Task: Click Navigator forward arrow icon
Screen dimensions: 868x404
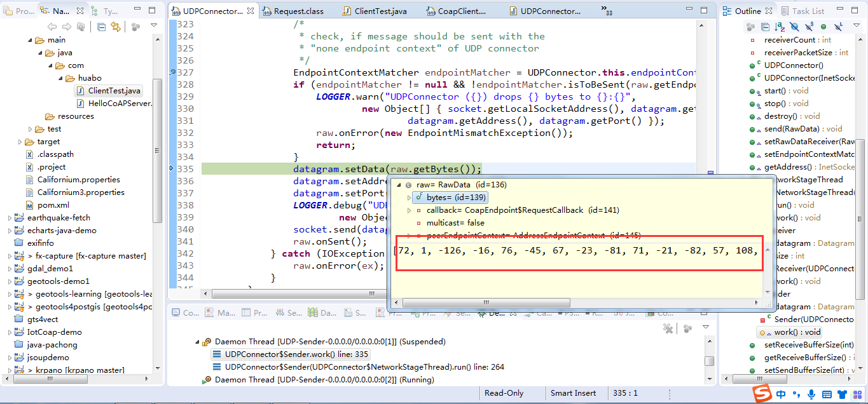Action: [66, 27]
